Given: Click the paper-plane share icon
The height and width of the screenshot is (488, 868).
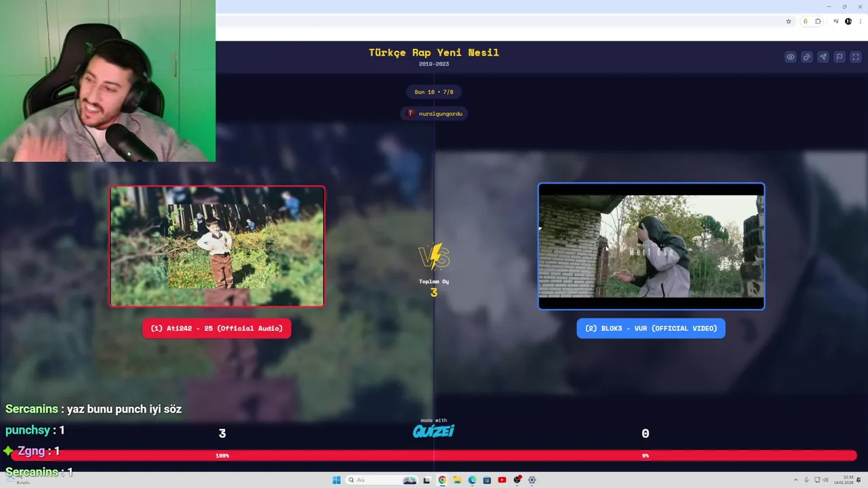Looking at the screenshot, I should tap(823, 57).
